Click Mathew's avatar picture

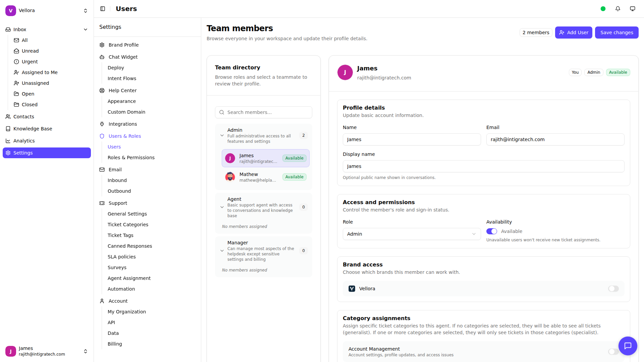230,177
